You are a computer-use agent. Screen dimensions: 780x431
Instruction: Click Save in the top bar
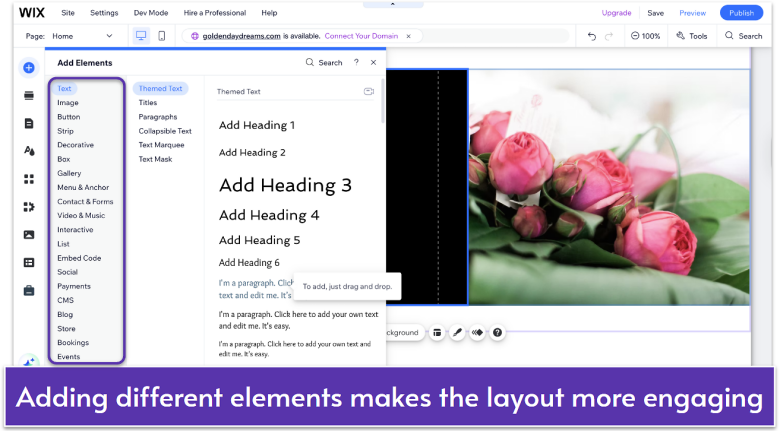[656, 13]
